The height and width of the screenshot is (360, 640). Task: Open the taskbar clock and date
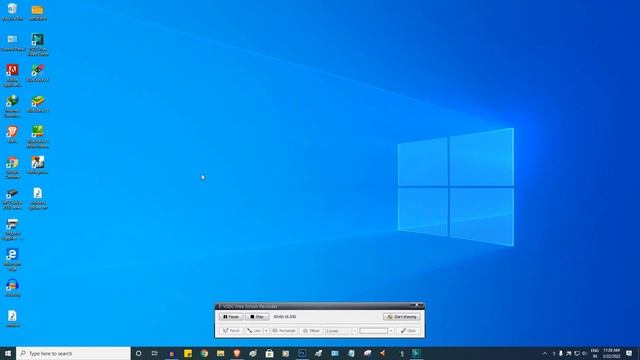611,353
